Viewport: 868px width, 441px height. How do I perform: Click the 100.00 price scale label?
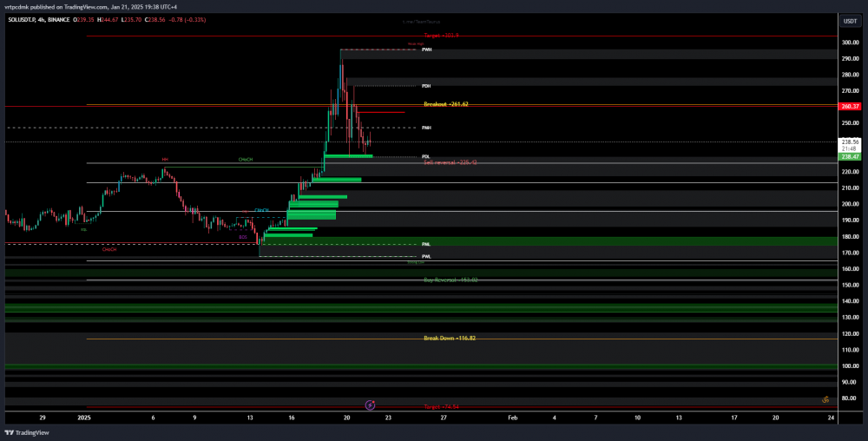coord(850,365)
